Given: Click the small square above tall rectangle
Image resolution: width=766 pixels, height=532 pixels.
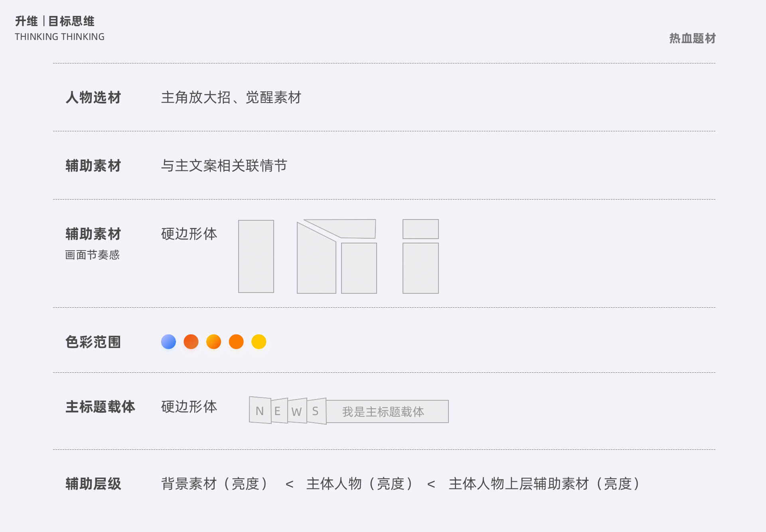Looking at the screenshot, I should tap(421, 229).
